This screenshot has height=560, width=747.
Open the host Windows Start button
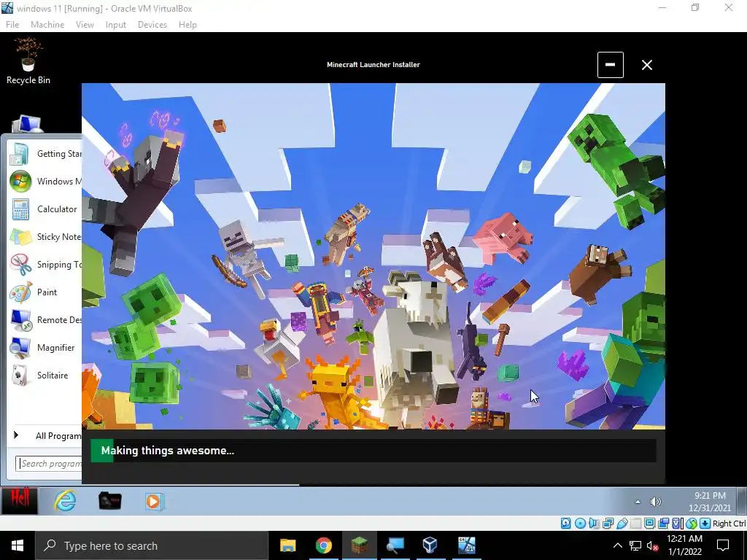[18, 545]
